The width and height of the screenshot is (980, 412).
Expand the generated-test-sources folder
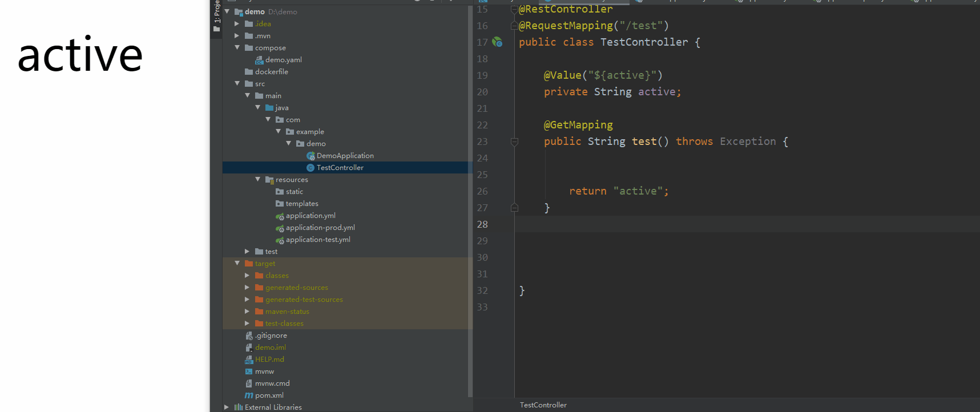pyautogui.click(x=247, y=300)
